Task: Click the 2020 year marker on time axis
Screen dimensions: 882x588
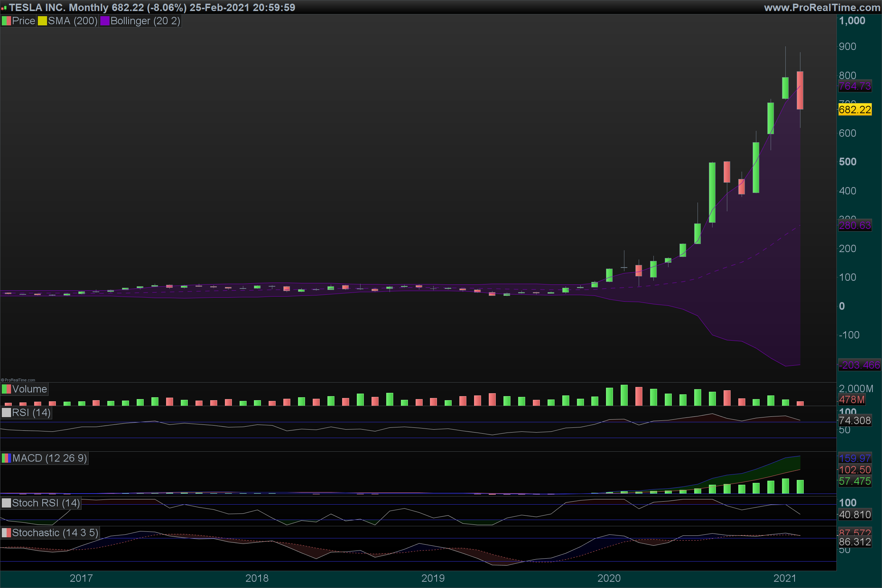Action: tap(609, 578)
